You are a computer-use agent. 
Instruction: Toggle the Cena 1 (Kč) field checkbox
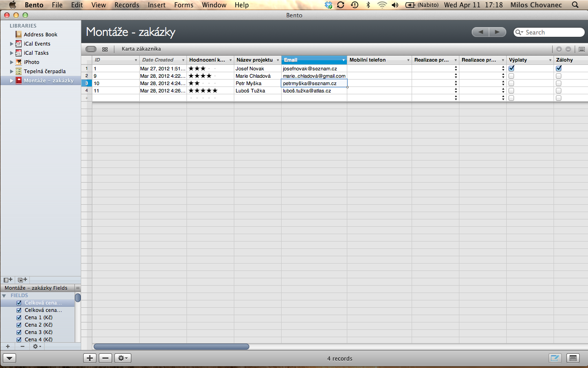coord(19,317)
